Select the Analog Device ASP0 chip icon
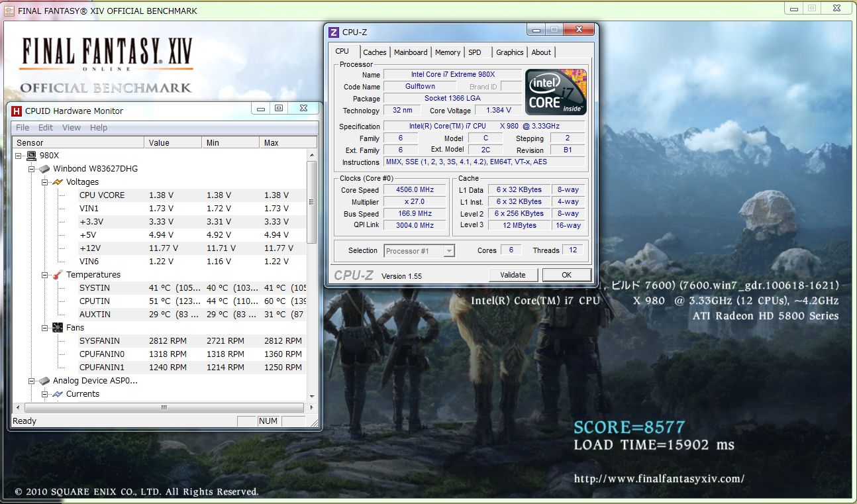Viewport: 857px width, 504px height. click(x=44, y=381)
